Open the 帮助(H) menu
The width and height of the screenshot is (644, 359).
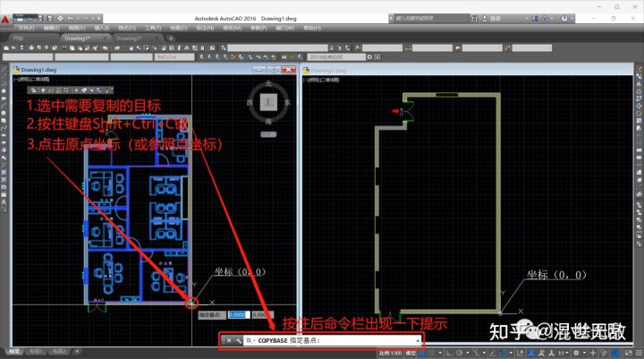pyautogui.click(x=312, y=28)
